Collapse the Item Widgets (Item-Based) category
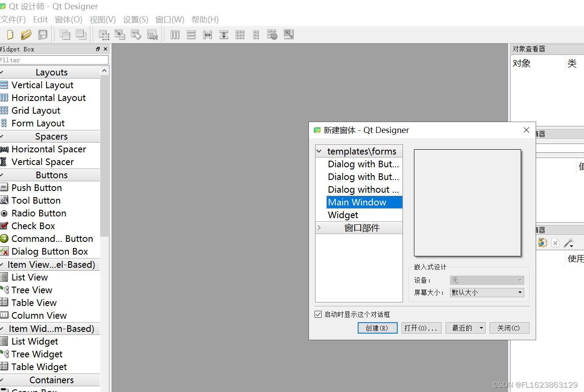 point(50,329)
